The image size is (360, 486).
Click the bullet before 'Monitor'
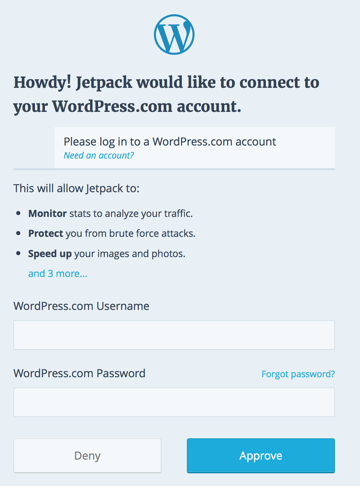pos(19,213)
